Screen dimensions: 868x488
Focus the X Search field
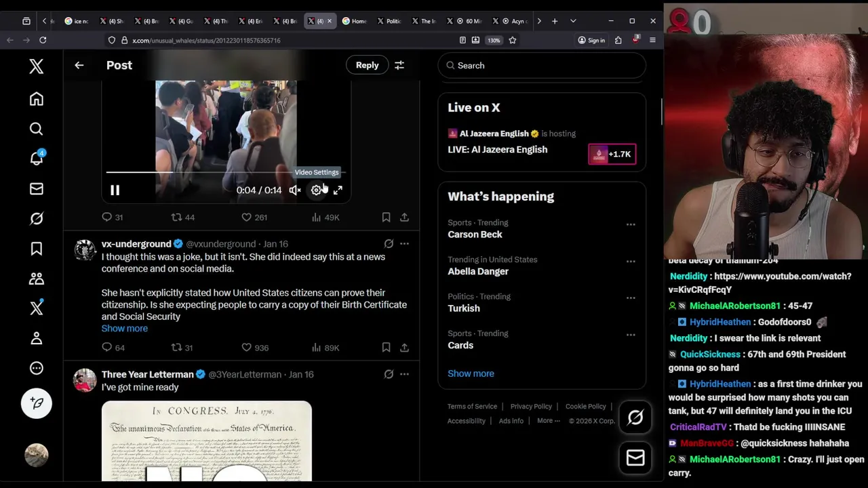pyautogui.click(x=542, y=66)
